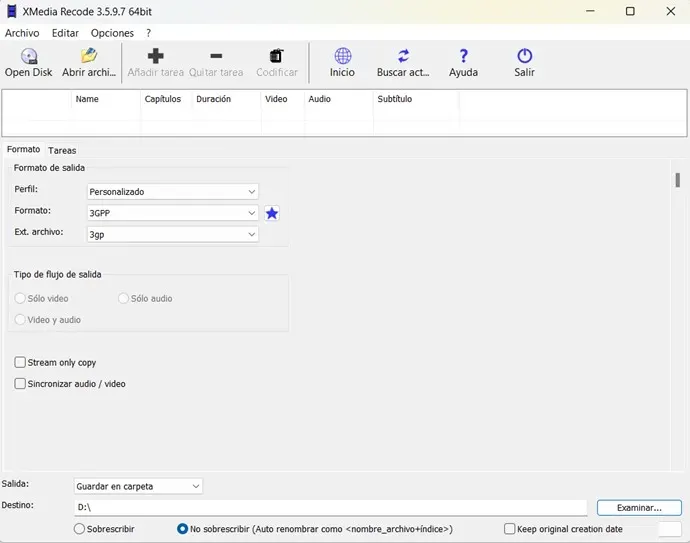
Task: Click the Duración column header
Action: coord(226,99)
